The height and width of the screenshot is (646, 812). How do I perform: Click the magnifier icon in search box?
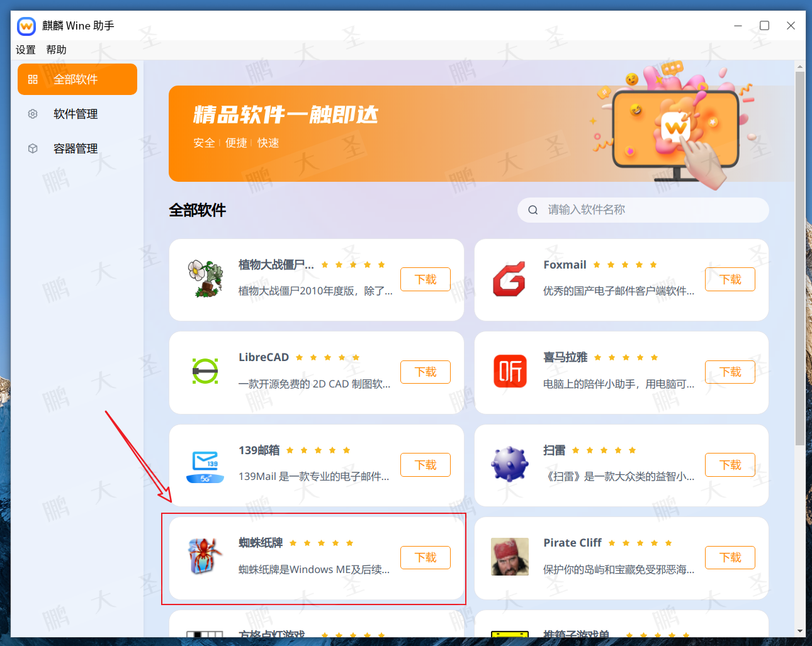tap(533, 210)
